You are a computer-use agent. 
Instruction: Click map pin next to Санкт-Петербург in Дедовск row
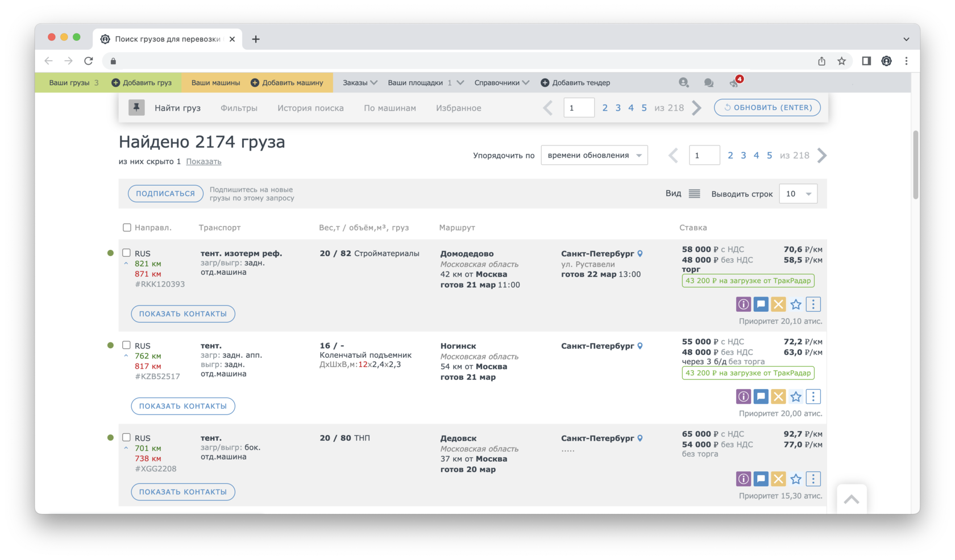[x=640, y=438]
